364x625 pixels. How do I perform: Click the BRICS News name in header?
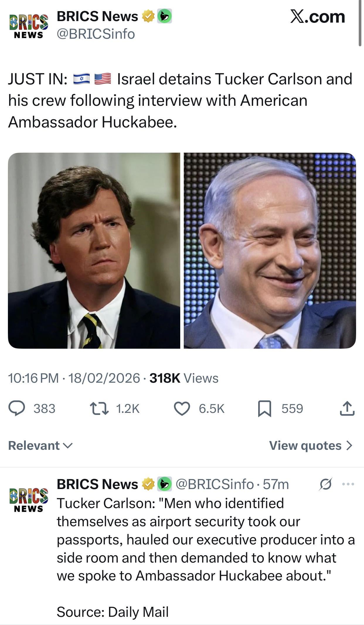click(97, 16)
